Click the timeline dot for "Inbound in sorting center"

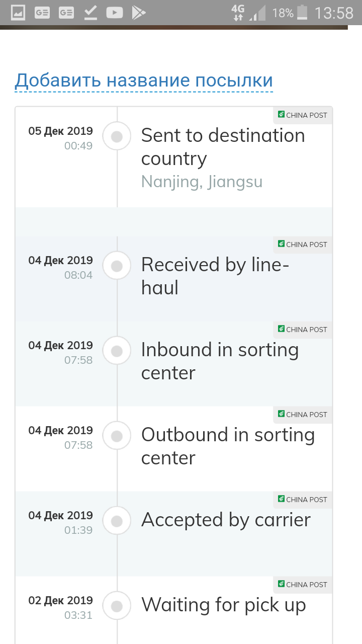pyautogui.click(x=117, y=351)
